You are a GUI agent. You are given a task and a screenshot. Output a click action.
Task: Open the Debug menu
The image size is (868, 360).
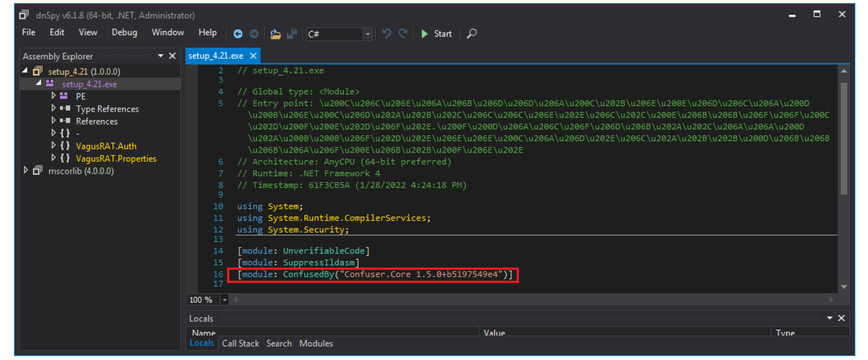pyautogui.click(x=124, y=33)
